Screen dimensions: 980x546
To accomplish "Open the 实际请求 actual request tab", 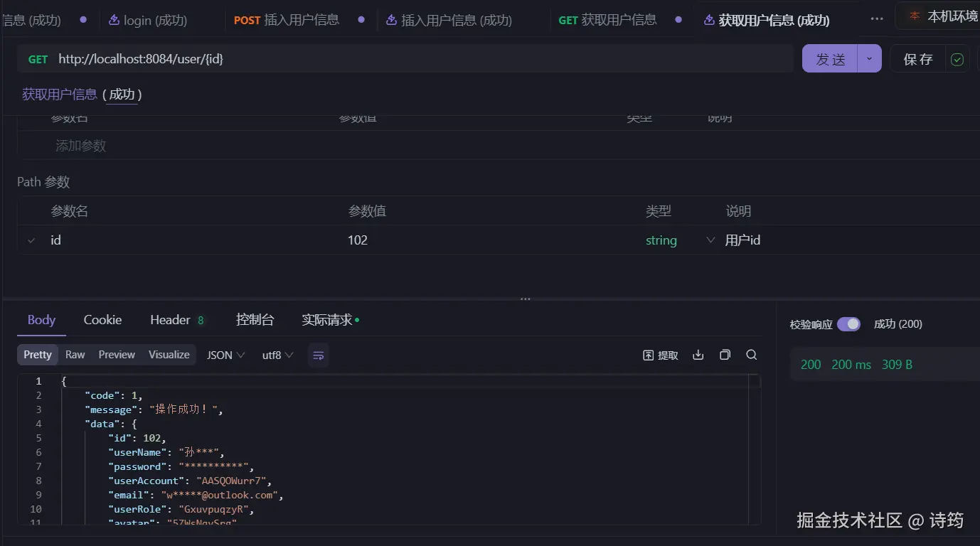I will click(x=330, y=320).
